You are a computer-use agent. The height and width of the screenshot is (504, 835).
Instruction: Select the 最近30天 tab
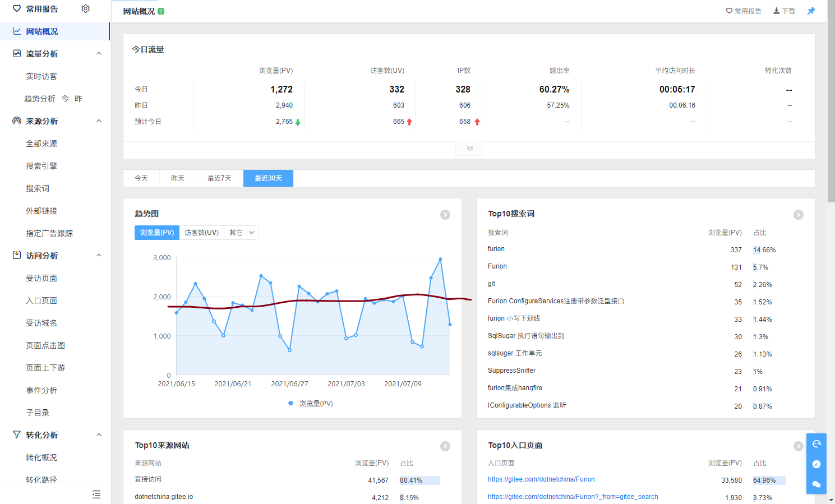268,178
